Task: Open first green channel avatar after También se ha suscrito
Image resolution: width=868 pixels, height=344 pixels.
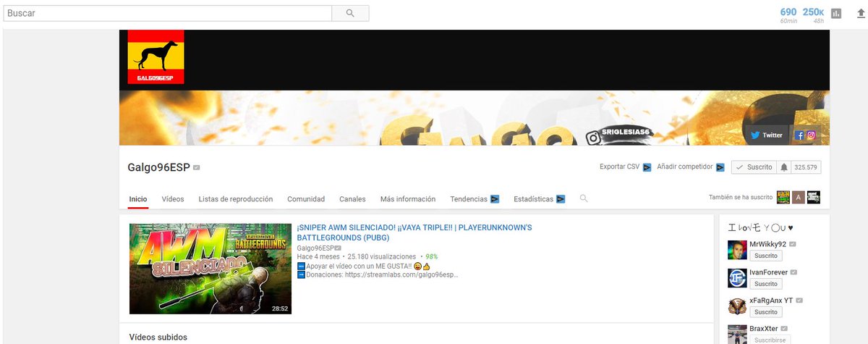Action: 783,198
